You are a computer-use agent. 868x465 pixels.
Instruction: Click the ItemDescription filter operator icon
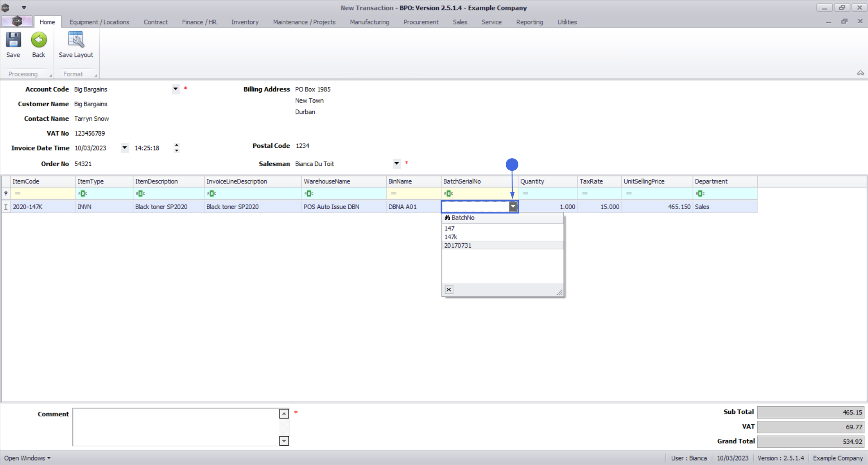point(140,193)
